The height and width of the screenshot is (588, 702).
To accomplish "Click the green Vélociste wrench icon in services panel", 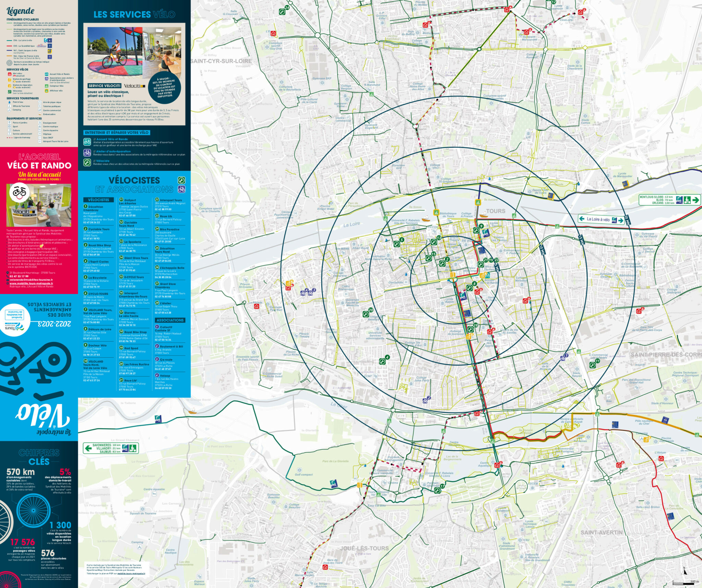I will pyautogui.click(x=87, y=162).
